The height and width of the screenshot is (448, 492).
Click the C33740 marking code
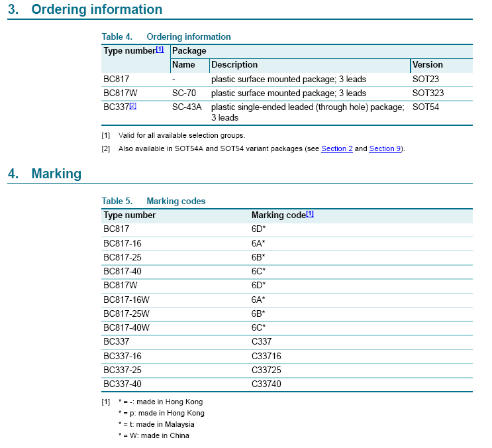pos(266,384)
